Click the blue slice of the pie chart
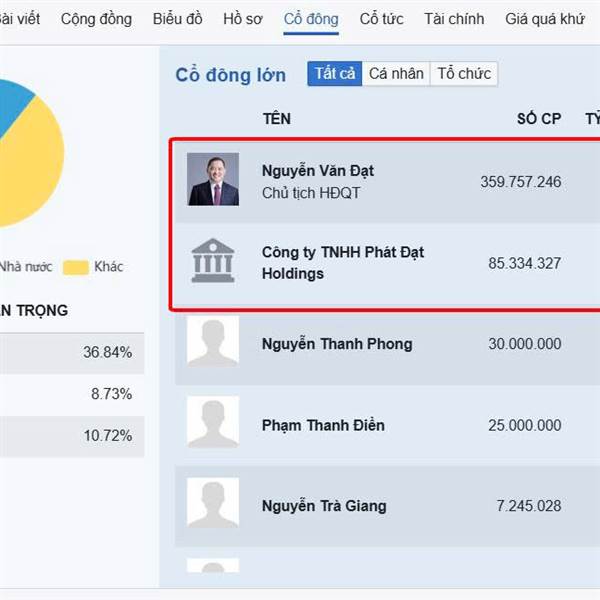The width and height of the screenshot is (600, 600). [11, 103]
